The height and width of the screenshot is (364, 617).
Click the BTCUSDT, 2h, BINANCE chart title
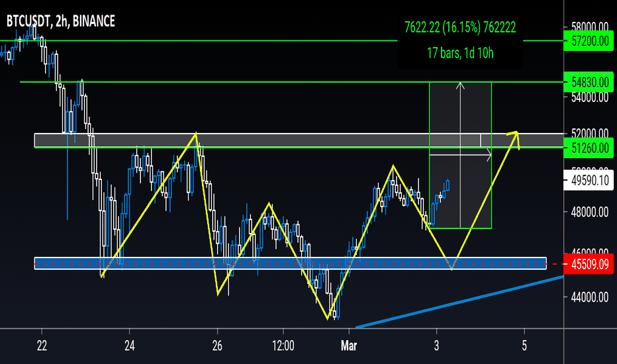(61, 21)
